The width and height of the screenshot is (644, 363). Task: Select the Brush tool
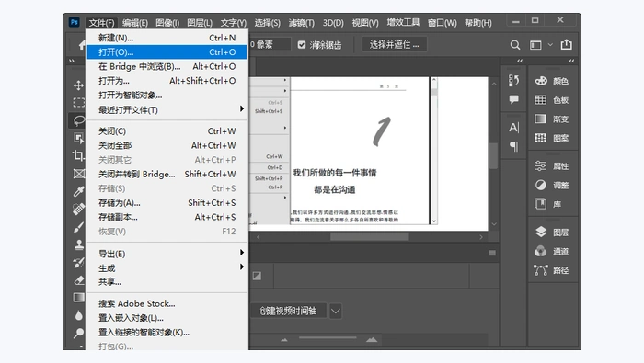78,227
